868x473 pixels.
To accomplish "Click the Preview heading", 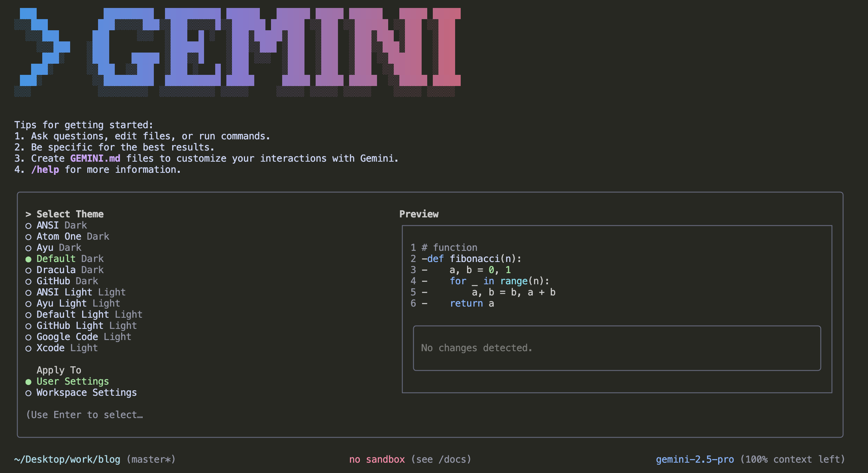I will pos(419,214).
